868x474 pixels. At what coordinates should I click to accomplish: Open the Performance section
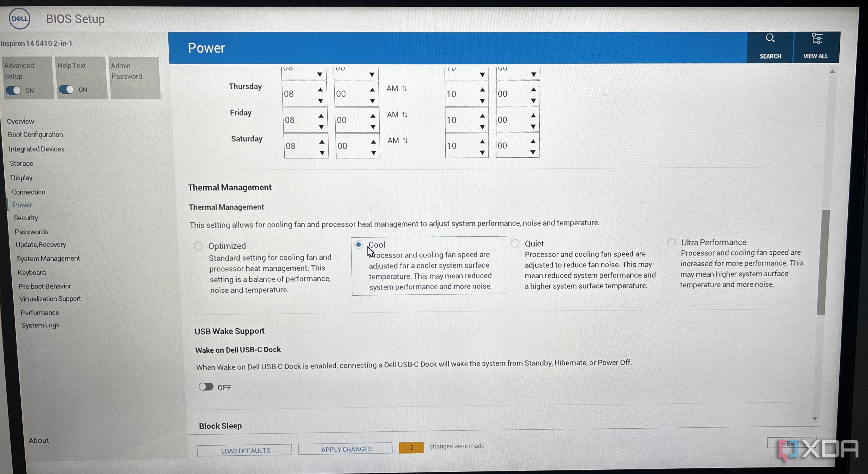pos(40,313)
